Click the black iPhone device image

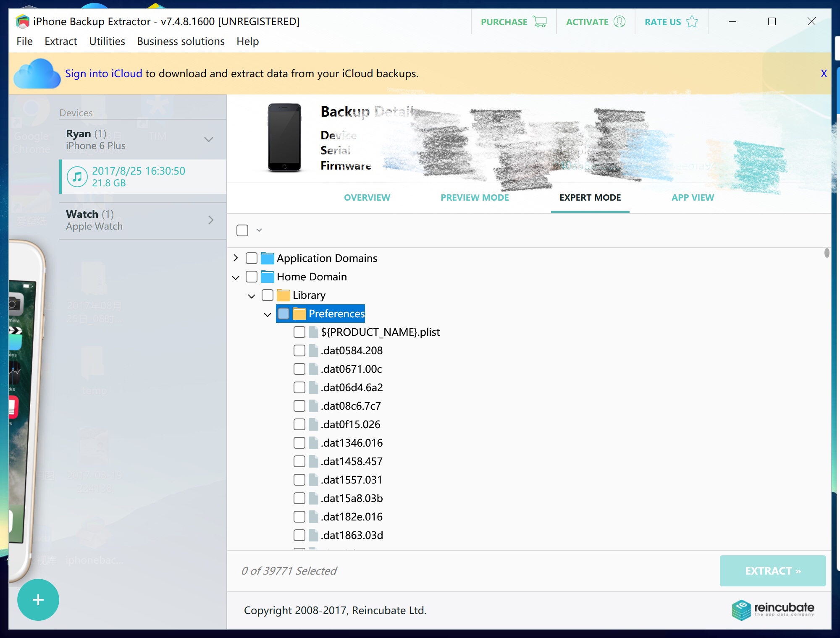[x=284, y=138]
